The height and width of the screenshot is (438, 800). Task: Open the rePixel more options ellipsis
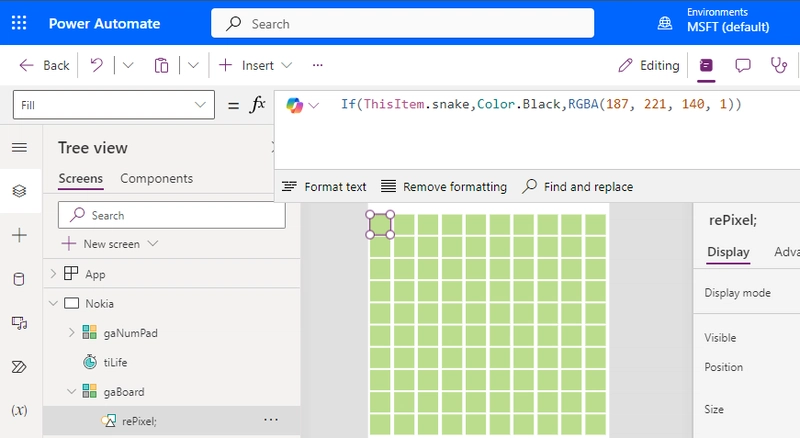coord(271,420)
